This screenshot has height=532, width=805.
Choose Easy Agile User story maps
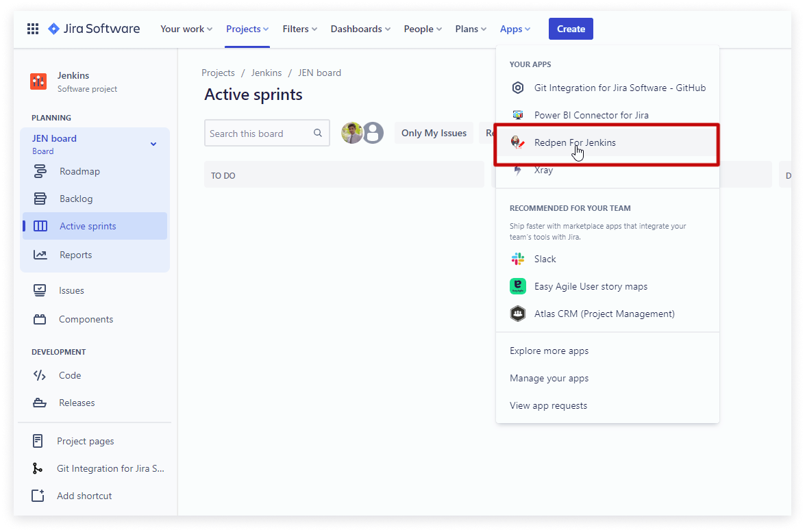point(607,286)
